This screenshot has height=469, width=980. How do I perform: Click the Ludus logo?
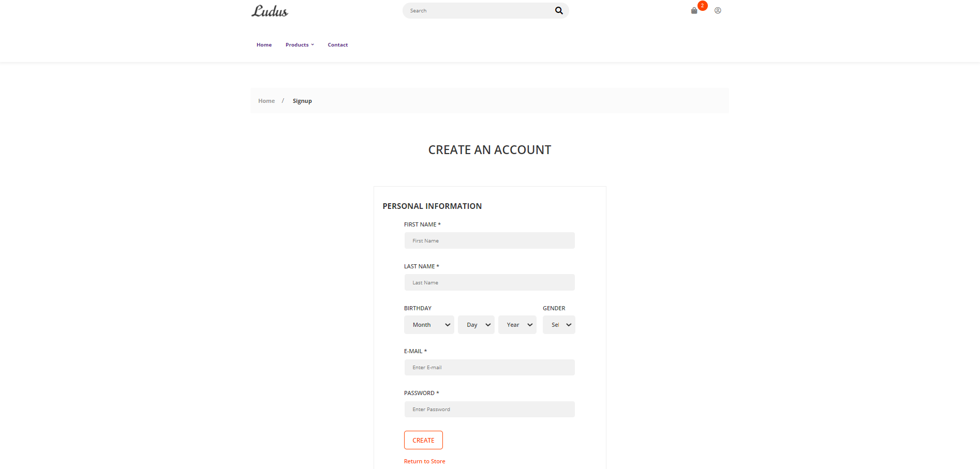point(269,11)
